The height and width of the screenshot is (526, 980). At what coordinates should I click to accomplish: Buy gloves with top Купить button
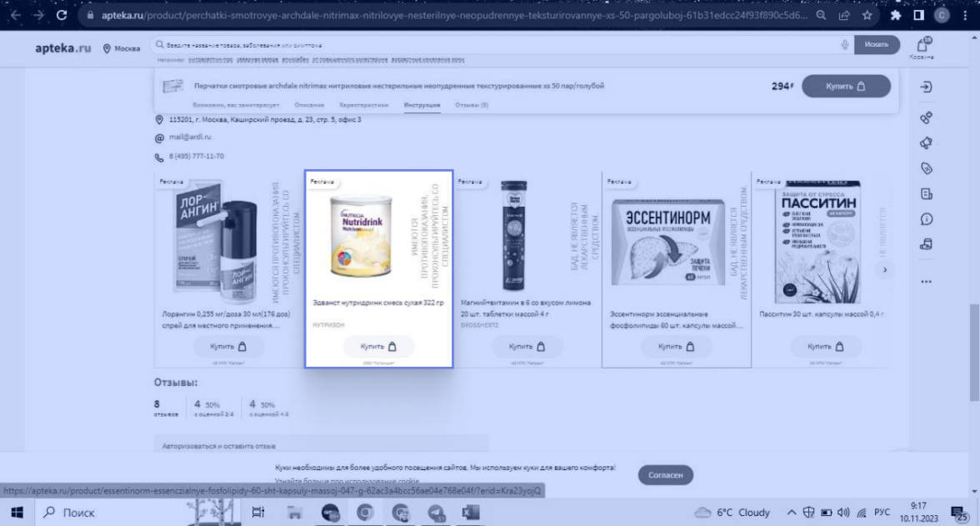coord(846,87)
